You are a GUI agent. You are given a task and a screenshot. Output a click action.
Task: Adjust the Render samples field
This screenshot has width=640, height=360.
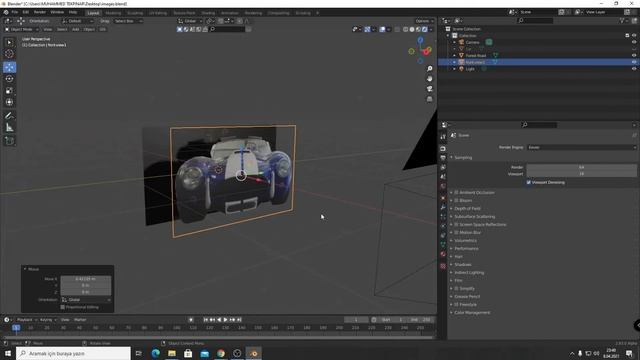[x=581, y=167]
